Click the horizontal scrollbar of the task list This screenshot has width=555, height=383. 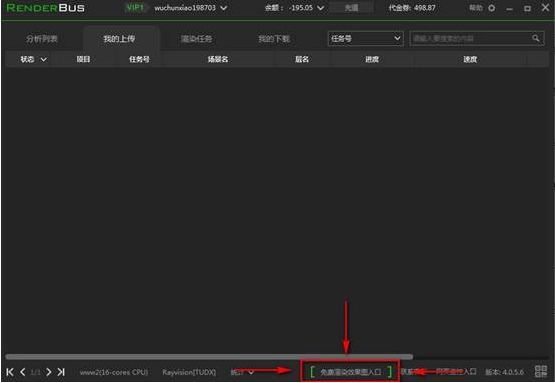pos(209,356)
